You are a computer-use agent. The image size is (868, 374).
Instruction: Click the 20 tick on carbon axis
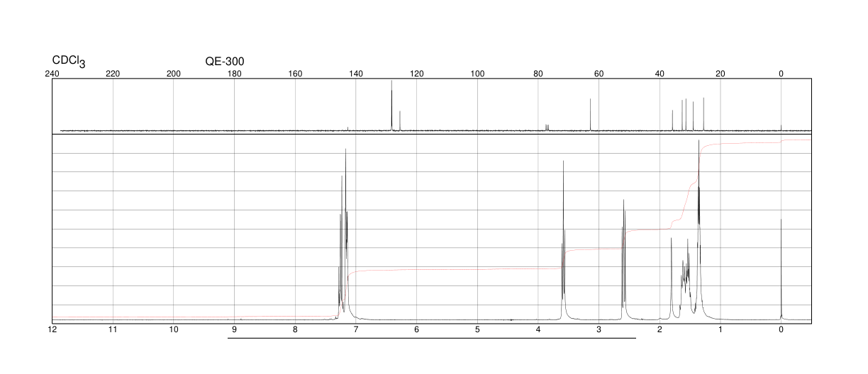pyautogui.click(x=720, y=74)
